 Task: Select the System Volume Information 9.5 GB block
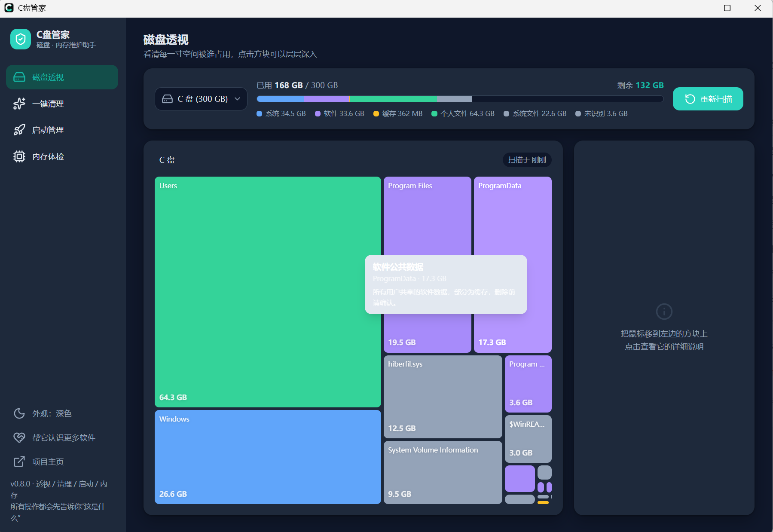click(443, 472)
